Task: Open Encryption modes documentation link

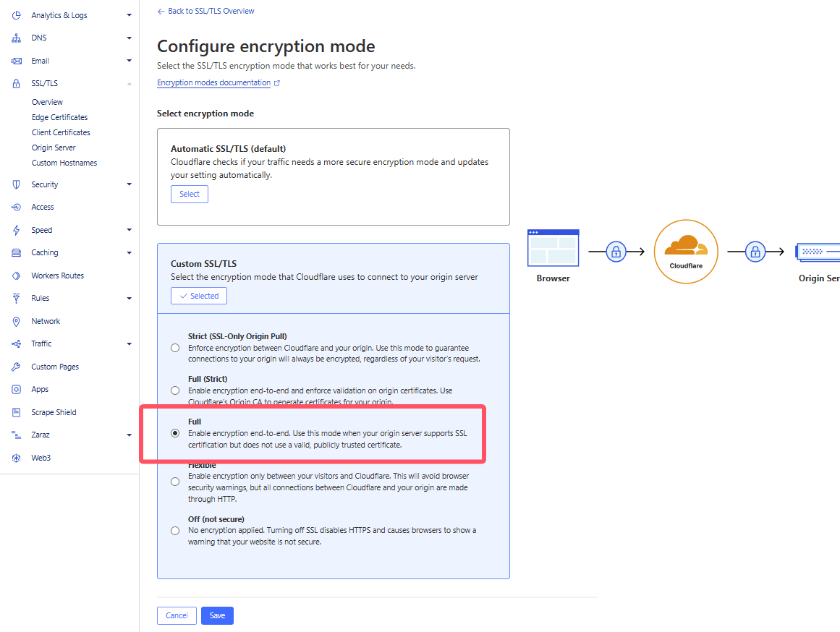Action: [x=213, y=83]
